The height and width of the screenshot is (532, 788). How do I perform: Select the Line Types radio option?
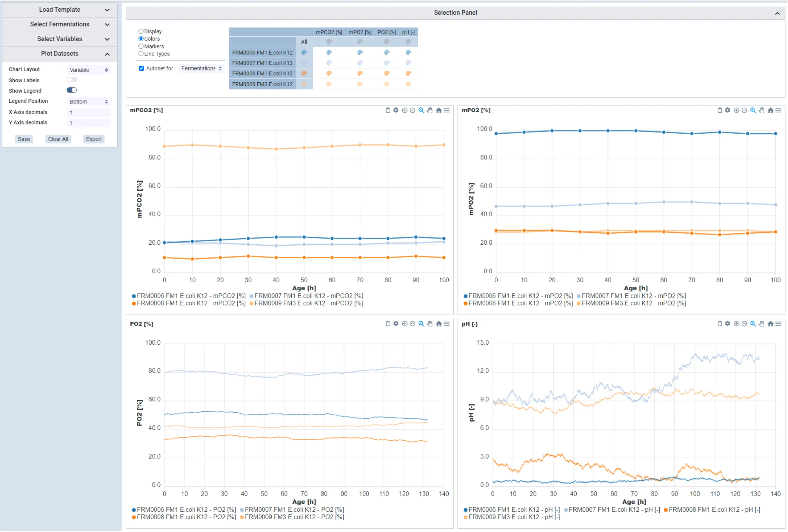[x=141, y=53]
